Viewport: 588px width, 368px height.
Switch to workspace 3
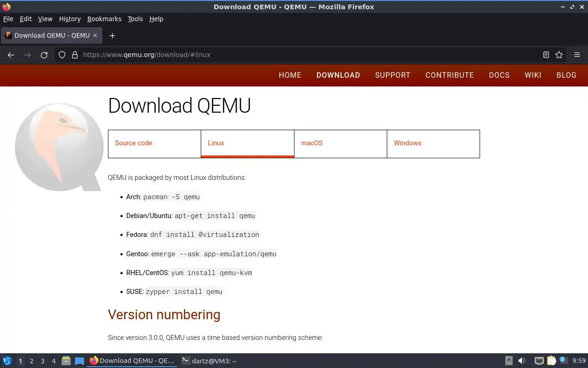click(42, 361)
